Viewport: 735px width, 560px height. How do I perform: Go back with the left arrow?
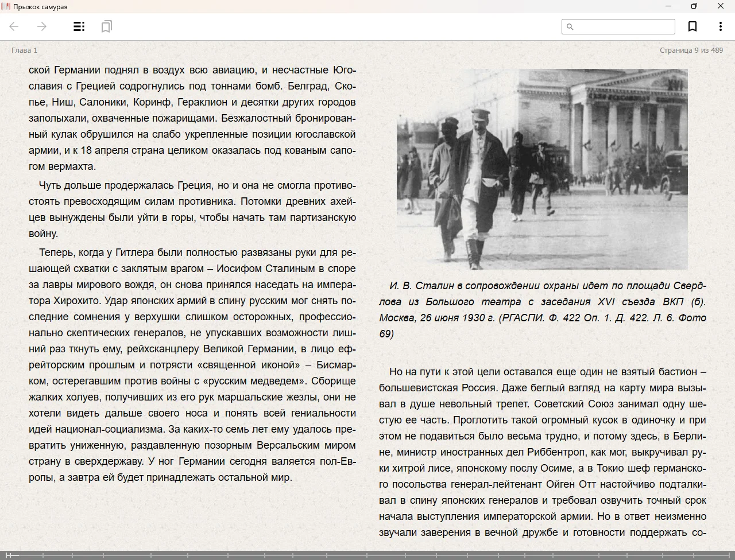14,26
